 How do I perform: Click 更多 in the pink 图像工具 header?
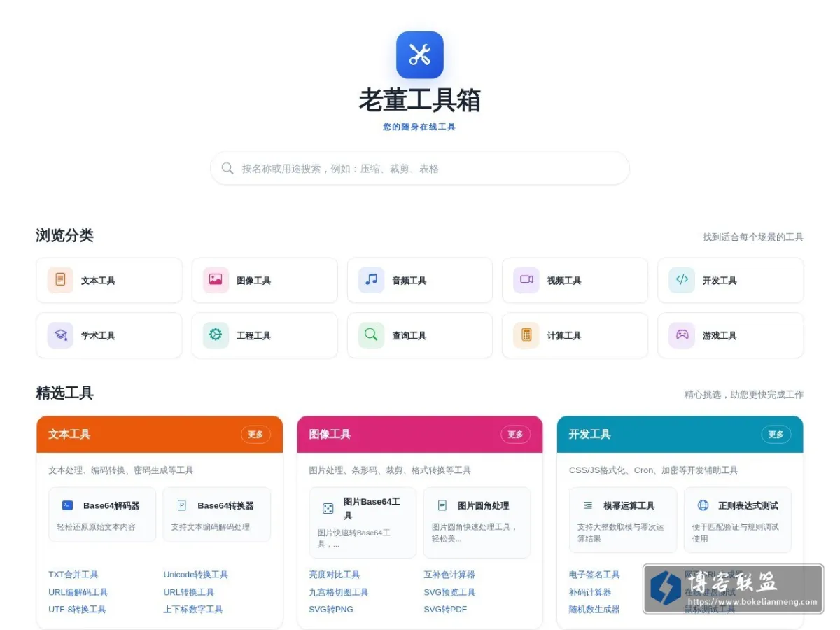pyautogui.click(x=516, y=435)
